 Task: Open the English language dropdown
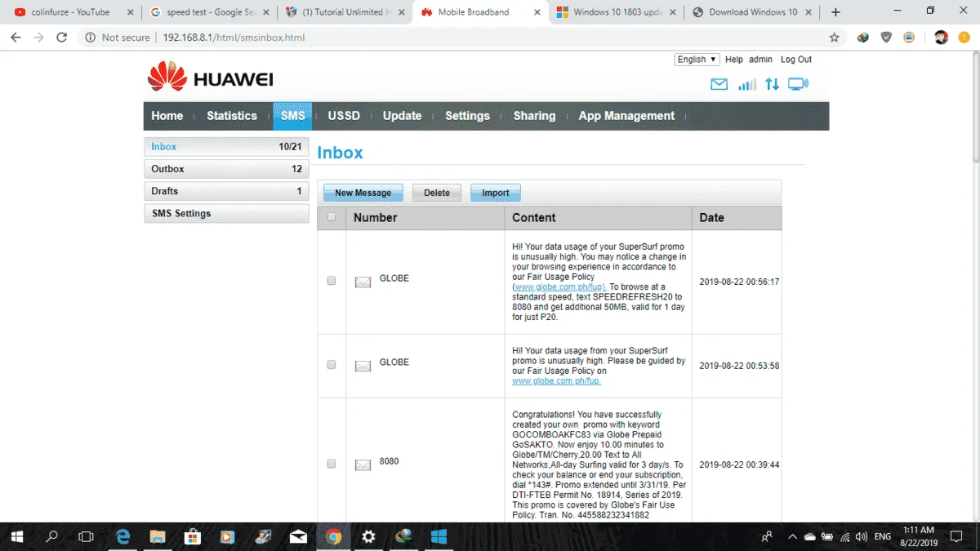pos(697,59)
